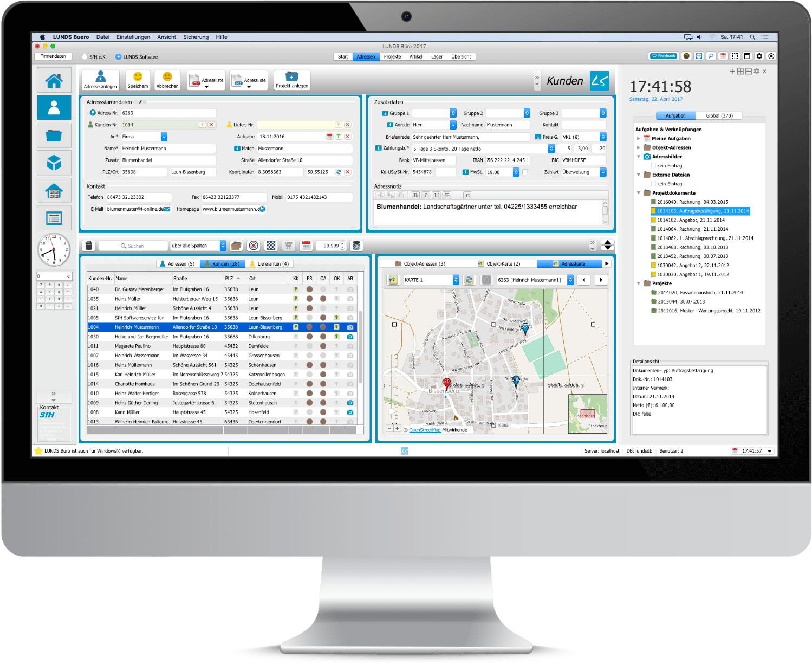Collapse the Projekte tree node
812x664 pixels.
tap(639, 283)
